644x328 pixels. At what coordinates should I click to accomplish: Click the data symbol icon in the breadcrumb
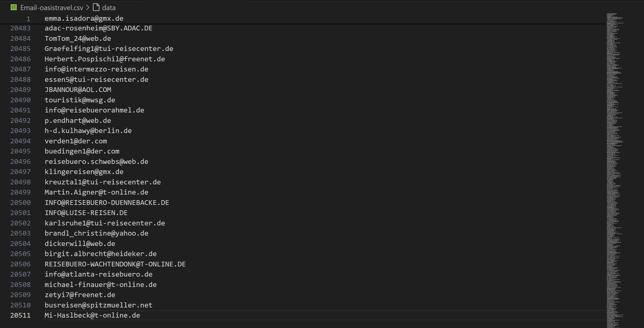96,8
